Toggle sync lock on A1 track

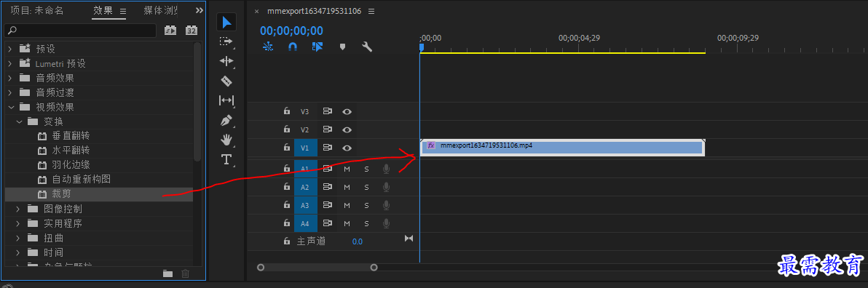tap(327, 169)
